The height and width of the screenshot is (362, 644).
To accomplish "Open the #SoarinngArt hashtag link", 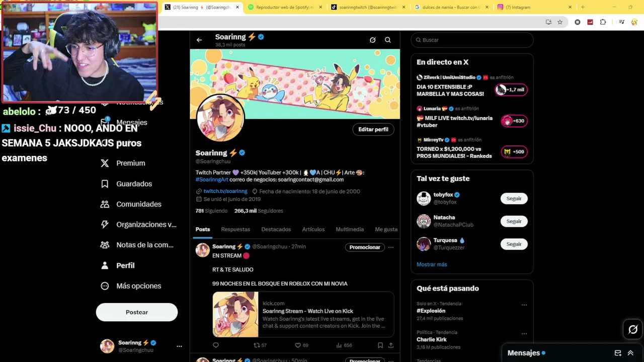I will tap(212, 179).
